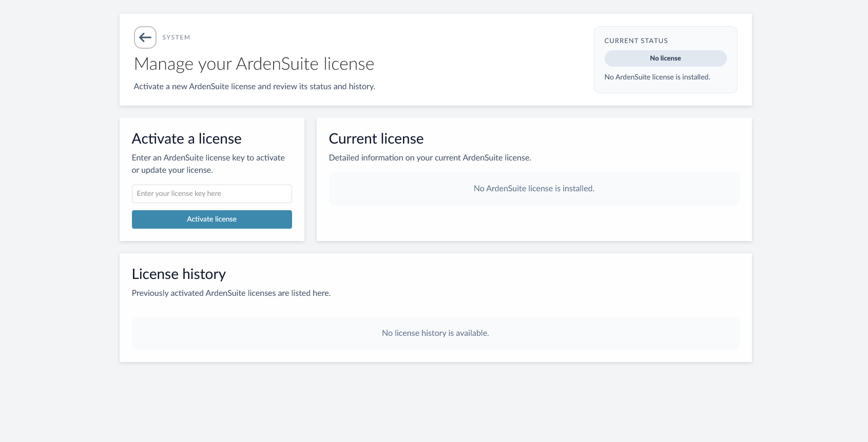The width and height of the screenshot is (868, 442).
Task: Click the SYSTEM breadcrumb label
Action: 176,37
